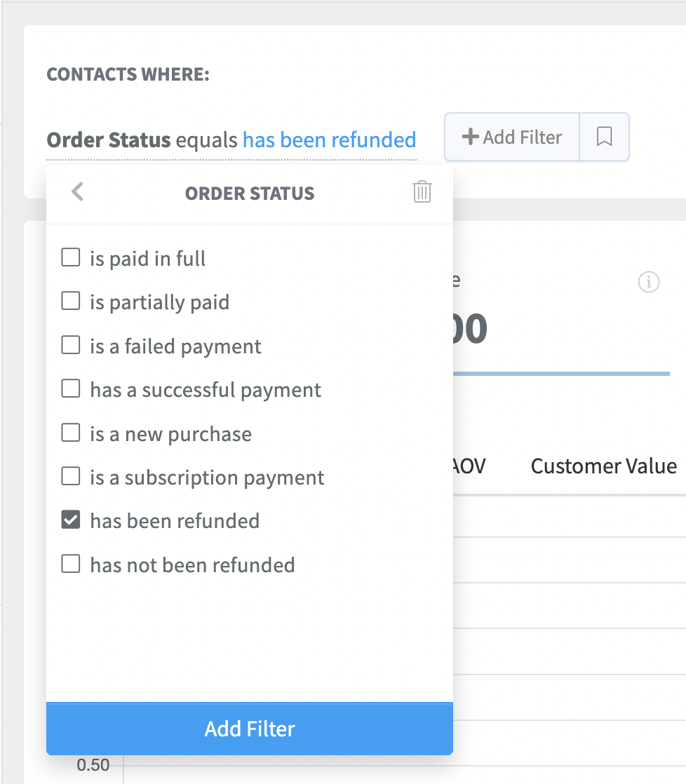Toggle 'is a subscription payment' checkbox

(71, 476)
